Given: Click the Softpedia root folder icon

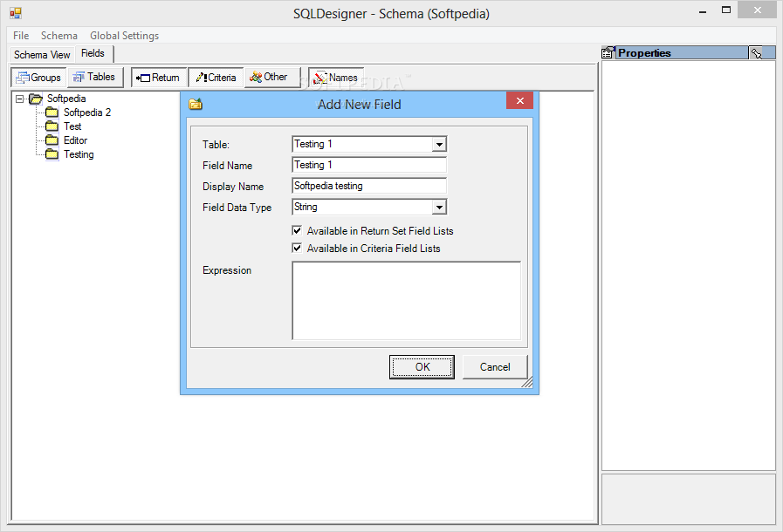Looking at the screenshot, I should tap(36, 99).
